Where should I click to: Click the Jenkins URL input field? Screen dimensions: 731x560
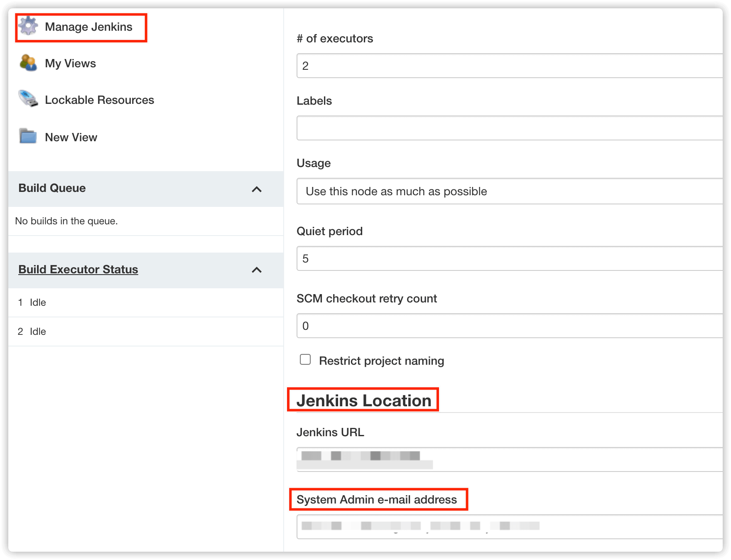(x=510, y=459)
